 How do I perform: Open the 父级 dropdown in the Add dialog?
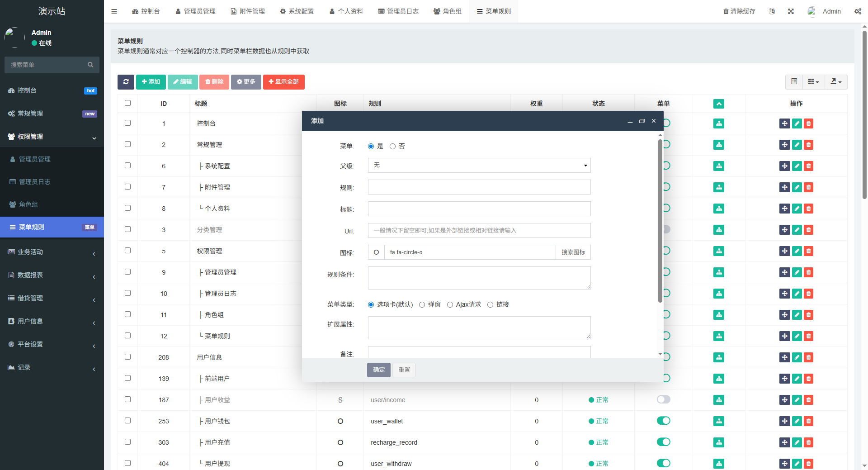pyautogui.click(x=479, y=166)
